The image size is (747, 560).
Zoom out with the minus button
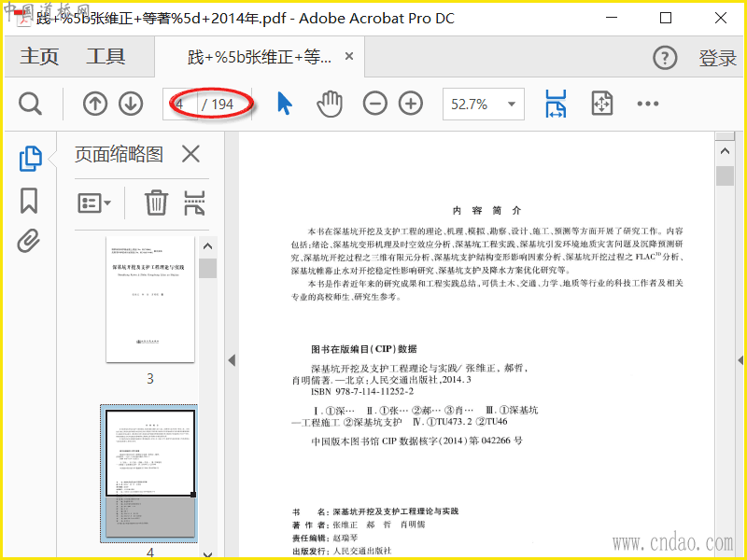(x=375, y=104)
